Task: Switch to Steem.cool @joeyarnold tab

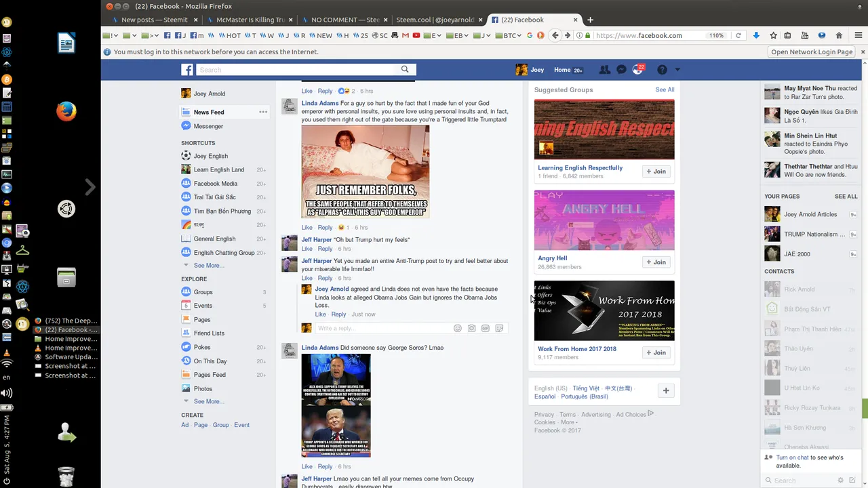Action: coord(439,20)
